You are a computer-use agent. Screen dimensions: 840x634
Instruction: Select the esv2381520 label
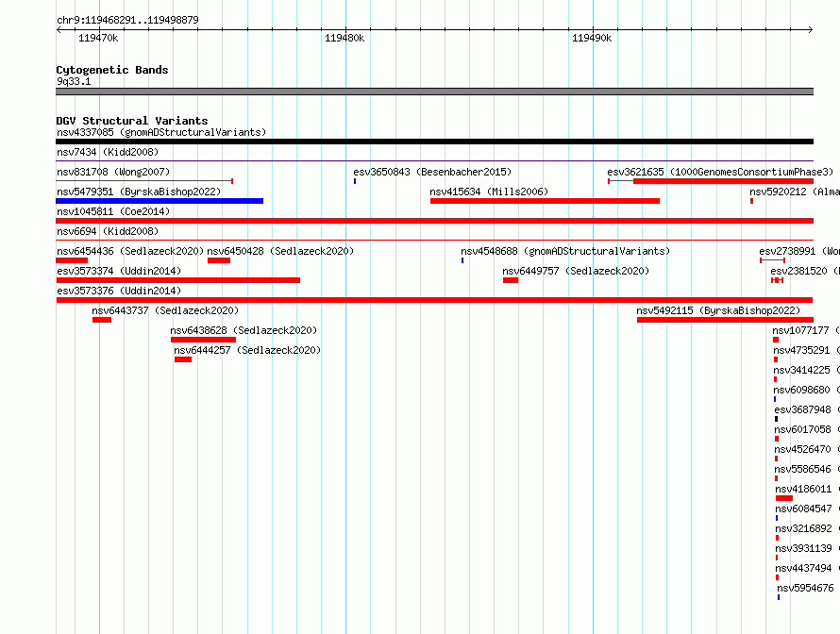click(x=805, y=271)
